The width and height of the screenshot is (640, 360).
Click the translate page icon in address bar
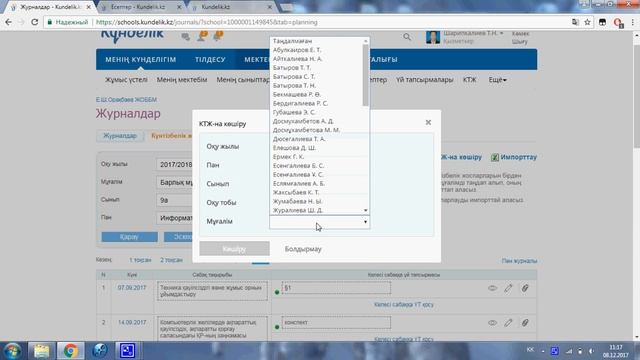tap(575, 22)
